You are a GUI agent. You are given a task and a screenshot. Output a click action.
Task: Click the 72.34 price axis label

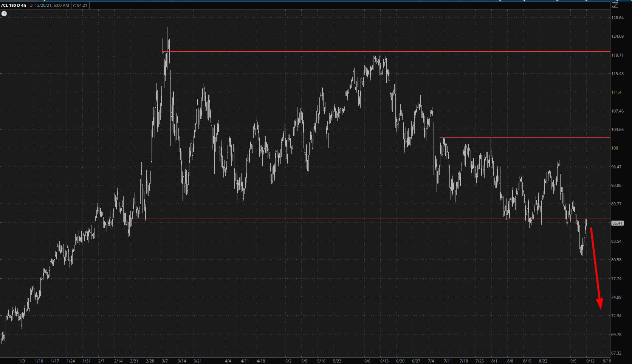616,316
